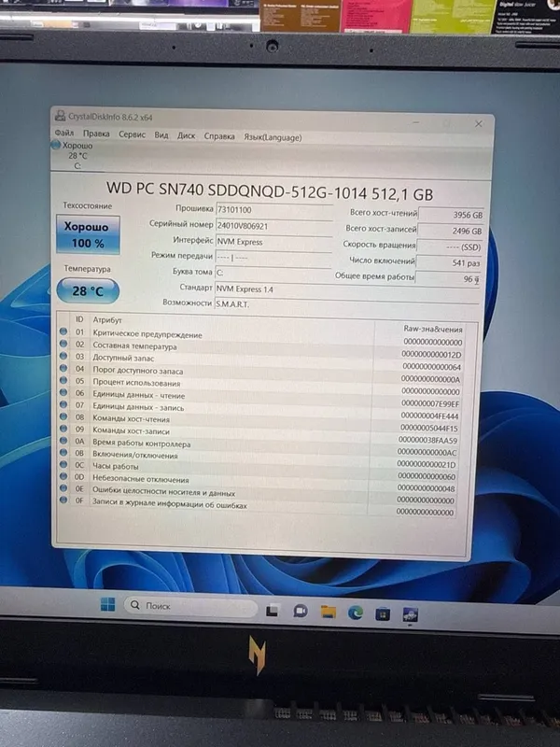Screen dimensions: 560x747
Task: Click the Интерфейс field showing NVM Express
Action: (x=273, y=242)
